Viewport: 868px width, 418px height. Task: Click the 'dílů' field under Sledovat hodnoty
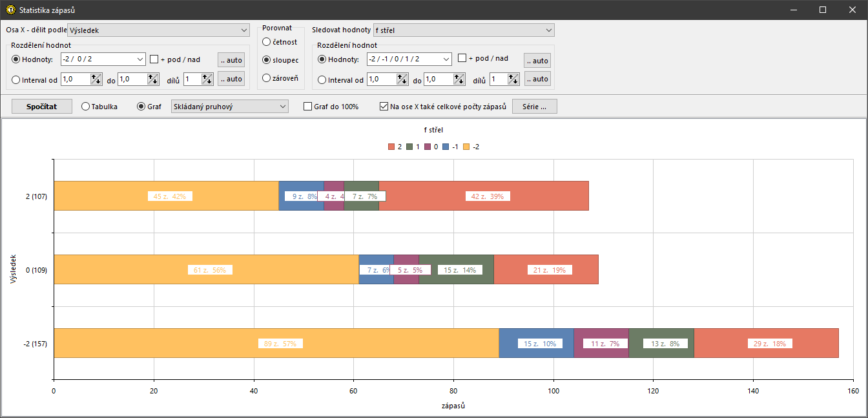pos(499,79)
